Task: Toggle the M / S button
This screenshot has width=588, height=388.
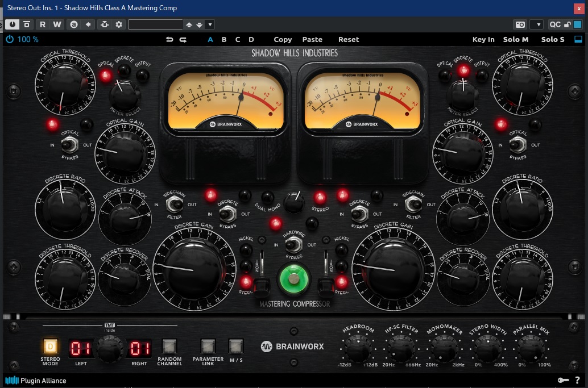Action: coord(236,347)
